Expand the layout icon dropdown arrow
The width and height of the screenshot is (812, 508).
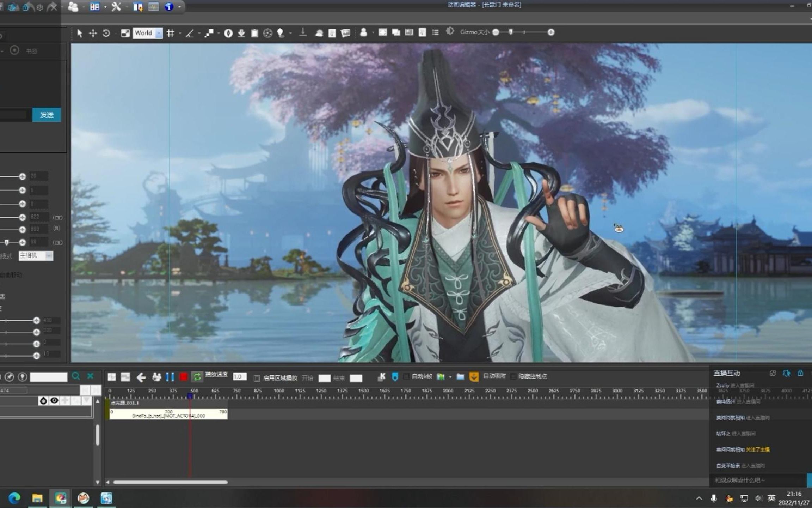[105, 7]
